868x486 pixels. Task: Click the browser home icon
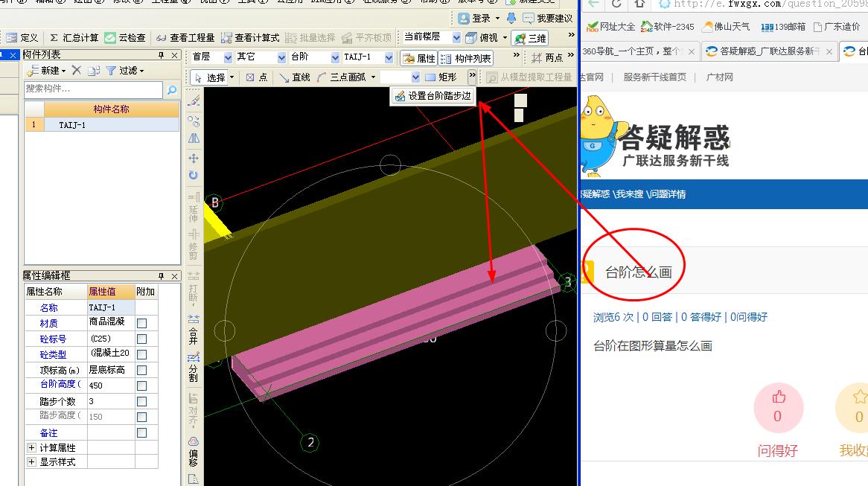click(639, 4)
